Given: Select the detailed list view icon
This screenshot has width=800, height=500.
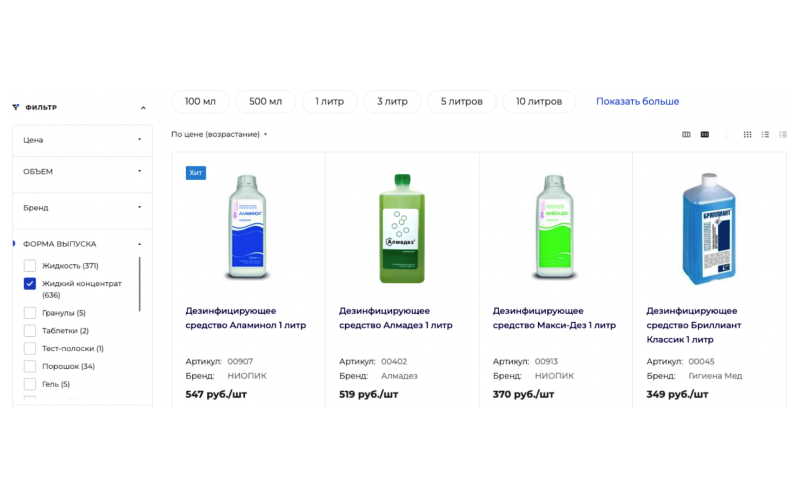Looking at the screenshot, I should pyautogui.click(x=765, y=134).
